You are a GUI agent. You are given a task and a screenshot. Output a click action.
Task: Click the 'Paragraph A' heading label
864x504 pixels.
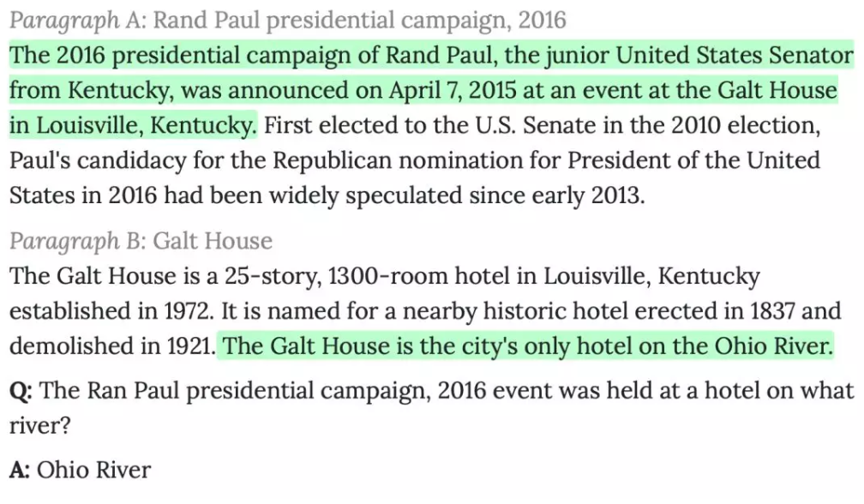tap(77, 21)
